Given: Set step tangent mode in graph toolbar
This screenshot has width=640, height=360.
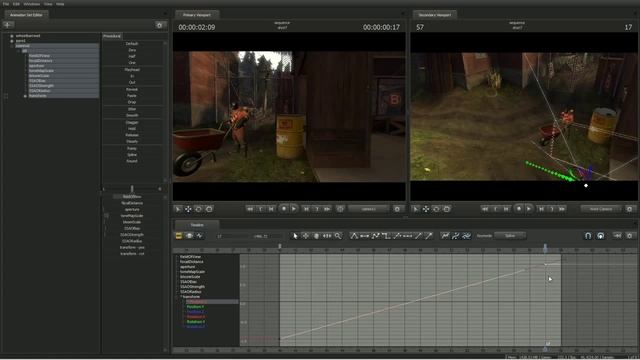Looking at the screenshot, I should point(386,236).
